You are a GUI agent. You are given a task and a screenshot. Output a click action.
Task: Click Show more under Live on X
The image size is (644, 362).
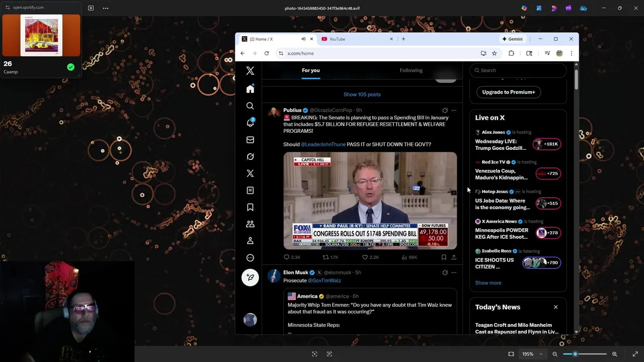coord(488,283)
